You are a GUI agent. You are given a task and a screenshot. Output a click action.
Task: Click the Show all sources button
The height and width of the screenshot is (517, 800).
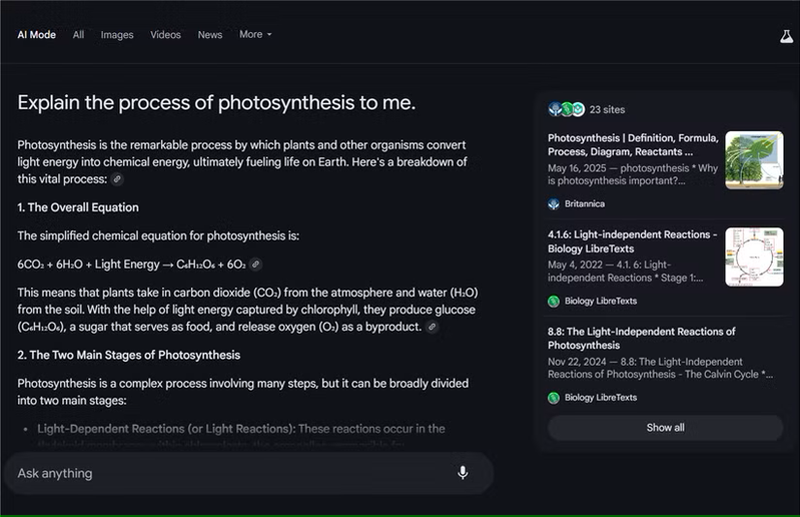tap(665, 428)
